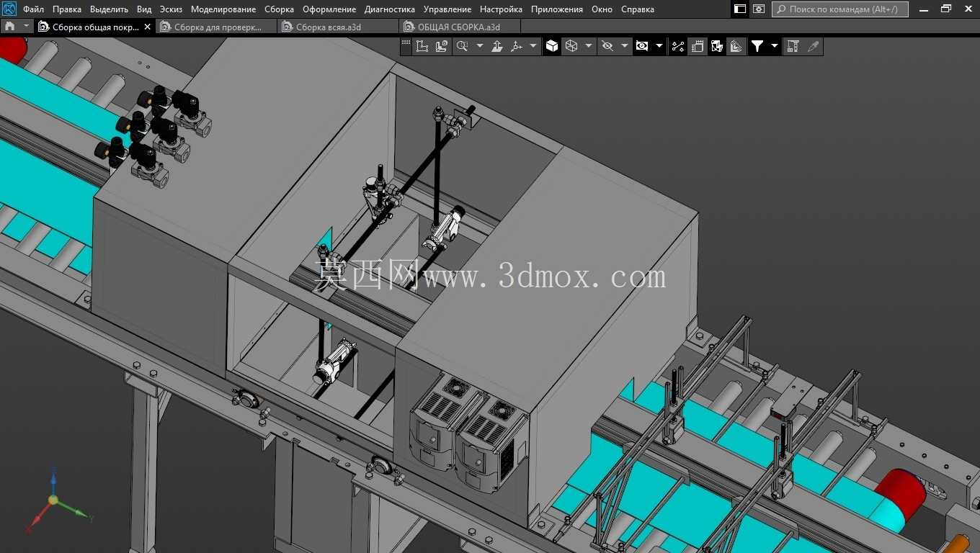Screen dimensions: 980x553
Task: Open the Вид menu
Action: (144, 9)
